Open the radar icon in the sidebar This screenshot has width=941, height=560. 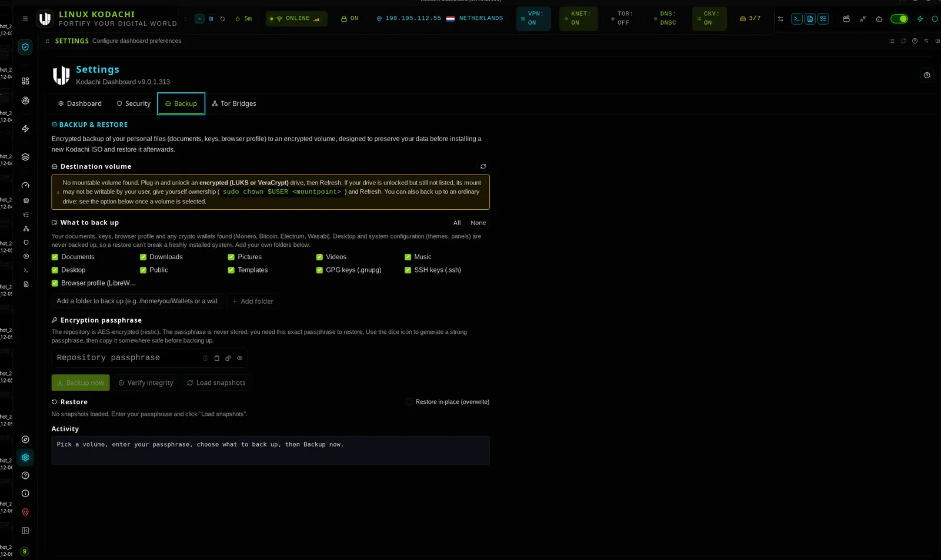25,100
